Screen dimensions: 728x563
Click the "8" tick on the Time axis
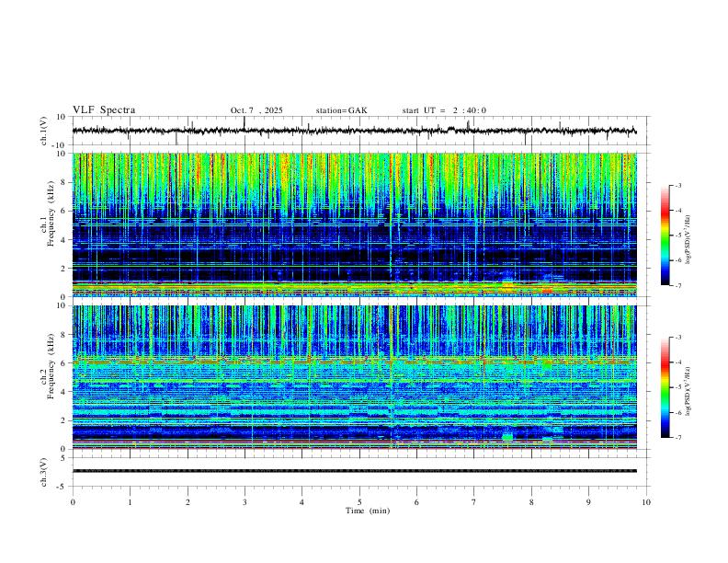(531, 502)
